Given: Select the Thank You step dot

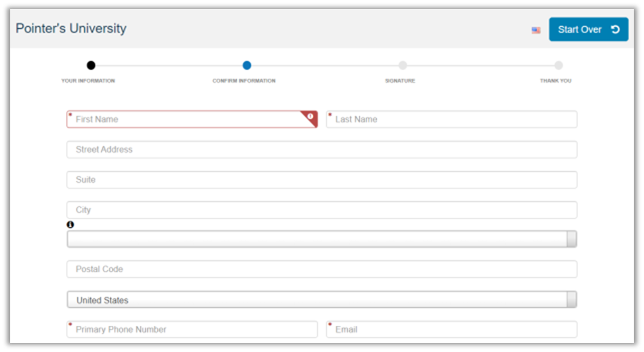Looking at the screenshot, I should 558,65.
